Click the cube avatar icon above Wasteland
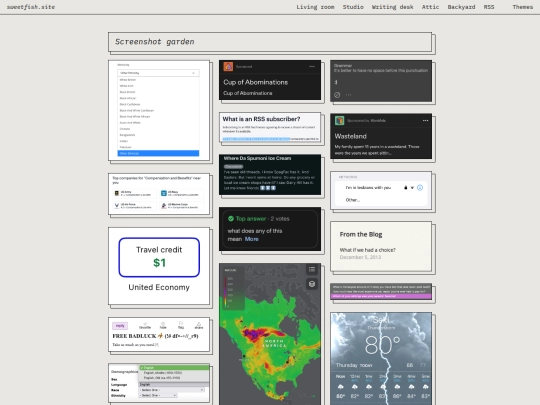 coord(340,120)
